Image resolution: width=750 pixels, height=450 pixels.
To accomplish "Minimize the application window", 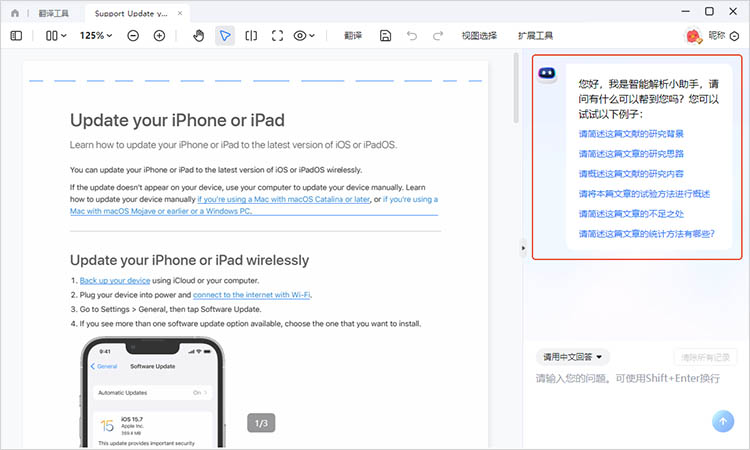I will pos(686,11).
